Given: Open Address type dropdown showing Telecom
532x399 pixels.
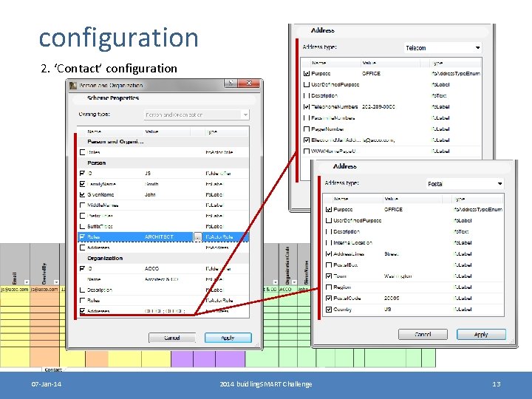Looking at the screenshot, I should [x=443, y=48].
